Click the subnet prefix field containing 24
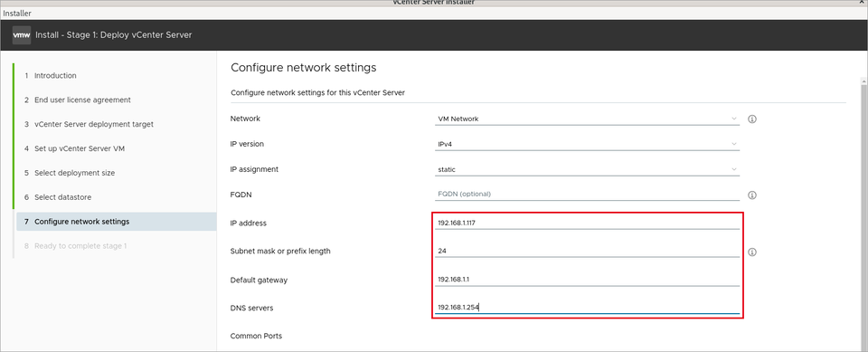This screenshot has width=868, height=352. coord(587,251)
